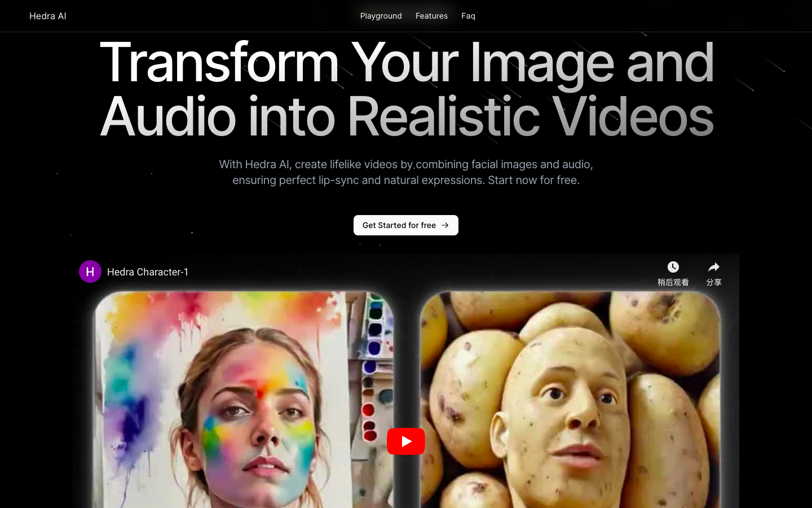
Task: Play the Hedra Character-1 YouTube video
Action: point(406,441)
